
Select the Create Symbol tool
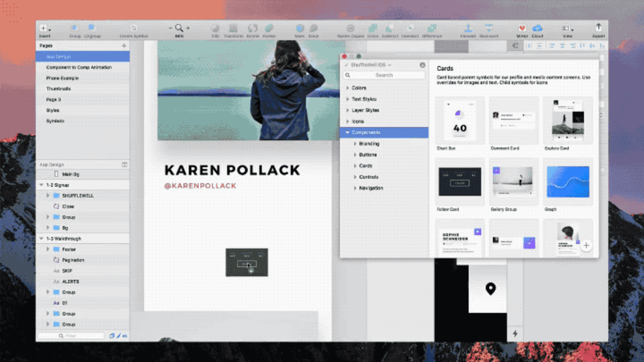tap(133, 29)
